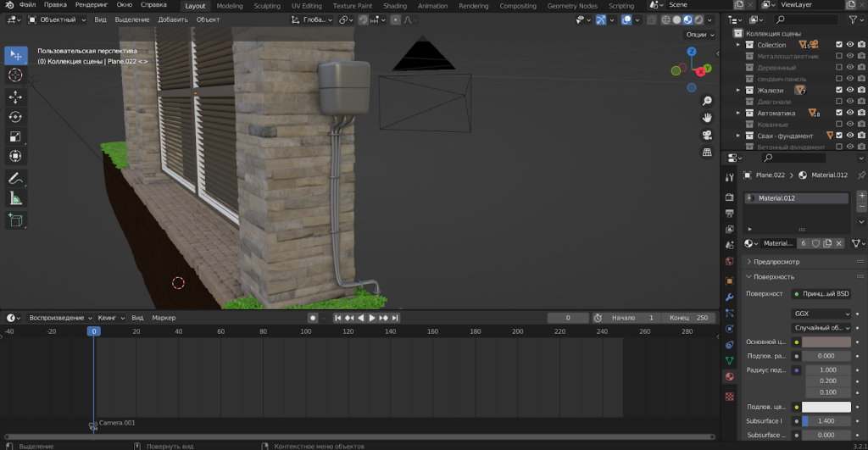Hide the Жалюзи collection with eye icon
The width and height of the screenshot is (868, 450).
tap(850, 90)
